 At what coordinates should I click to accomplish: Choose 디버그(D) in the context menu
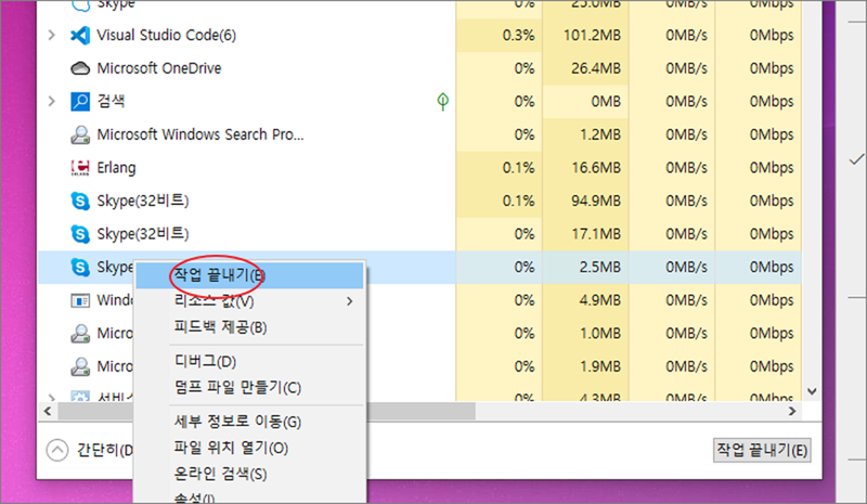pos(248,361)
